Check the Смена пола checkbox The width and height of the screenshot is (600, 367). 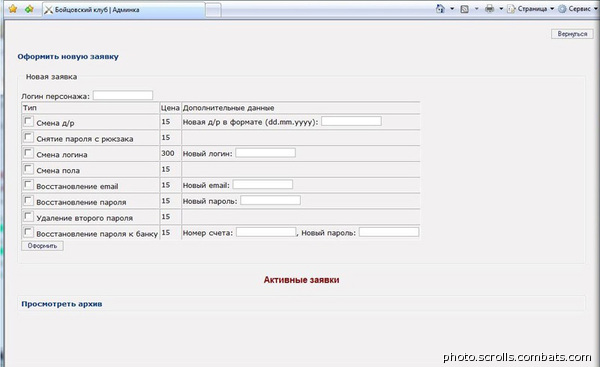click(28, 169)
